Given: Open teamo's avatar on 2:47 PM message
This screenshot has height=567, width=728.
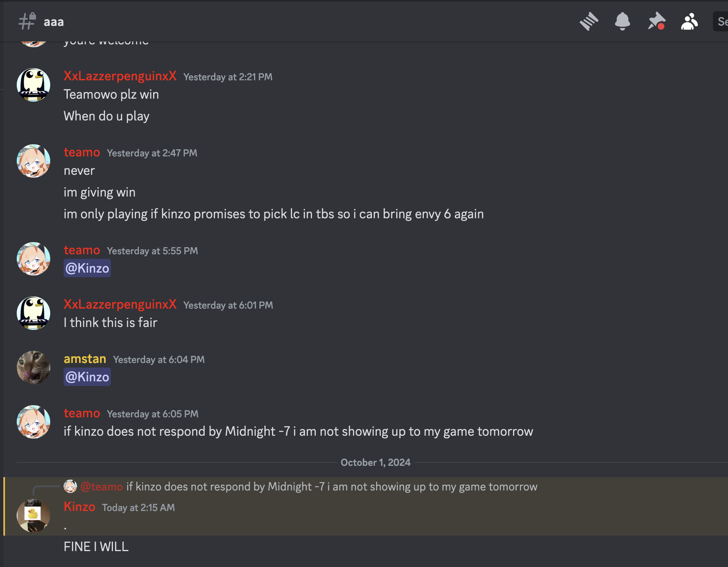Looking at the screenshot, I should pyautogui.click(x=33, y=161).
